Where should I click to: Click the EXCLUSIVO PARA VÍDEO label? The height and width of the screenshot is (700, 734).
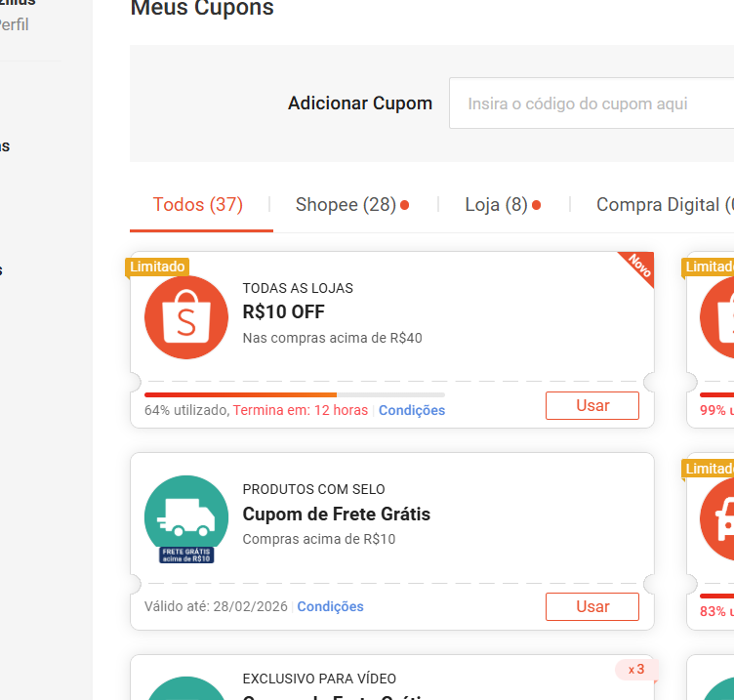coord(319,679)
